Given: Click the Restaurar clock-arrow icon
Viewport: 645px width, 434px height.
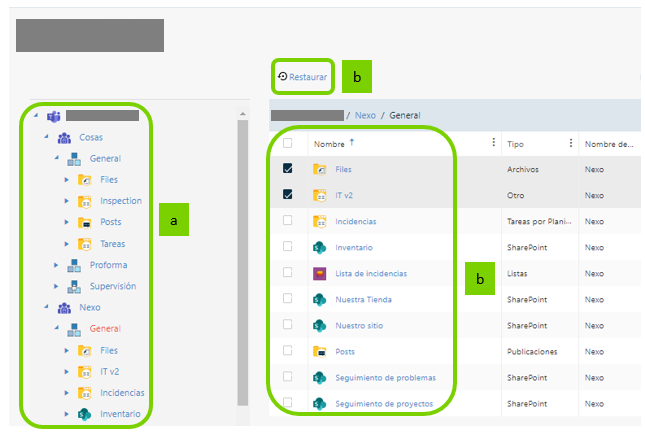Looking at the screenshot, I should tap(282, 76).
